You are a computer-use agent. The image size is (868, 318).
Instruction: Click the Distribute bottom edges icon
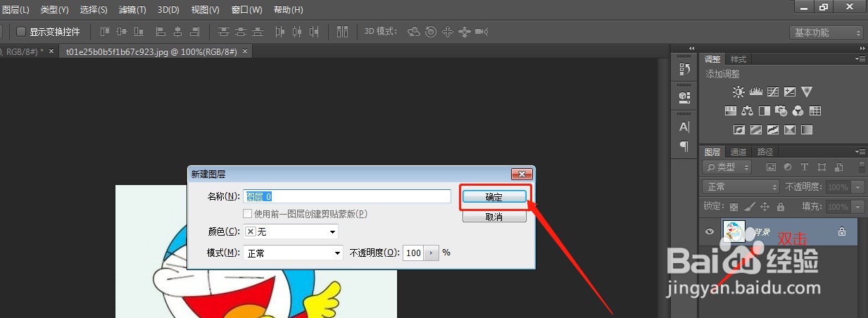point(258,32)
